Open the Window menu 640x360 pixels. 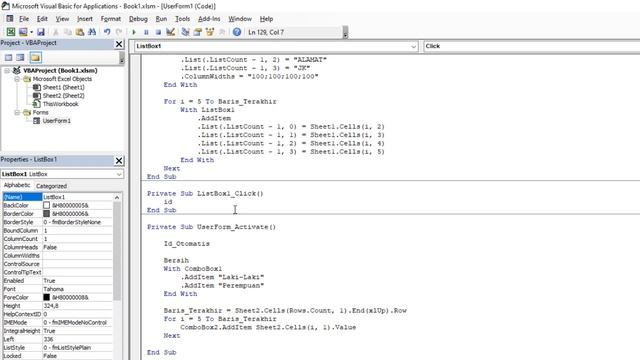240,19
